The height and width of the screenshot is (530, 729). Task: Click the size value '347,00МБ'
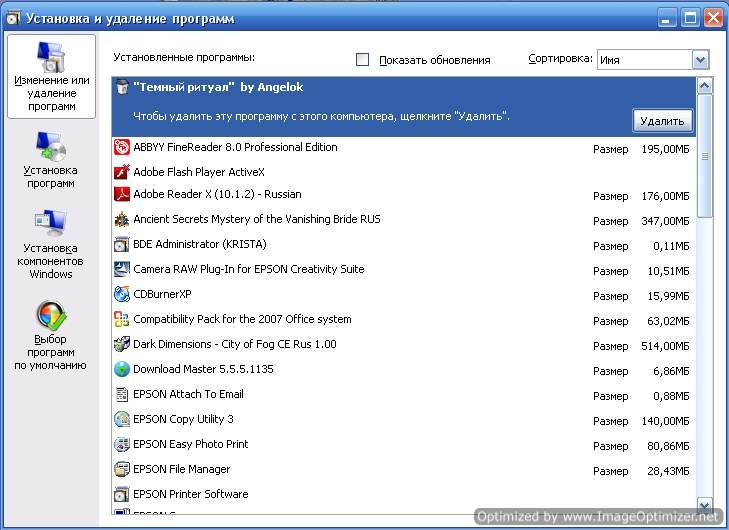click(665, 221)
